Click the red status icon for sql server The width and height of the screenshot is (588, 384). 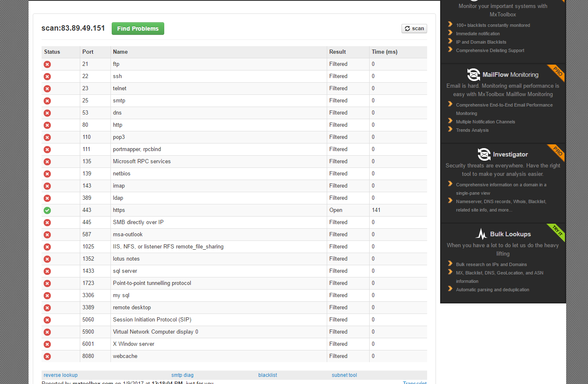click(x=47, y=271)
